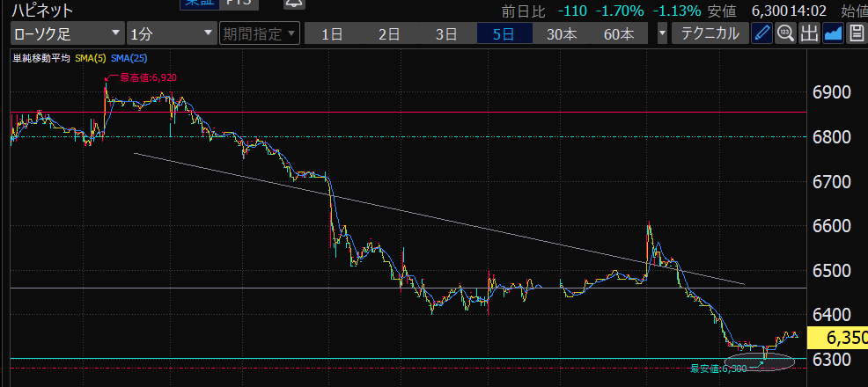Click the 出 price-band display icon
Screen dimensions: 868x387
809,34
